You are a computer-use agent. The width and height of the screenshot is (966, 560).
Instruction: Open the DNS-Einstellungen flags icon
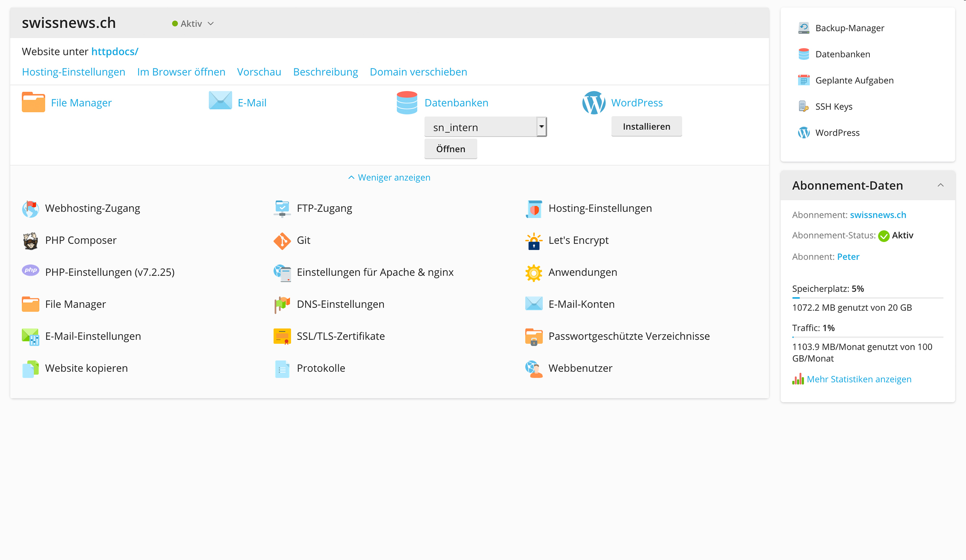point(282,305)
